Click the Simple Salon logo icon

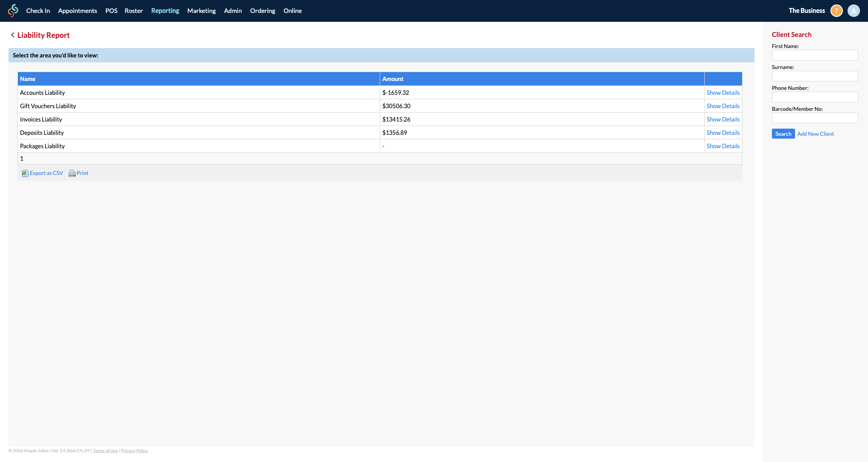tap(13, 11)
